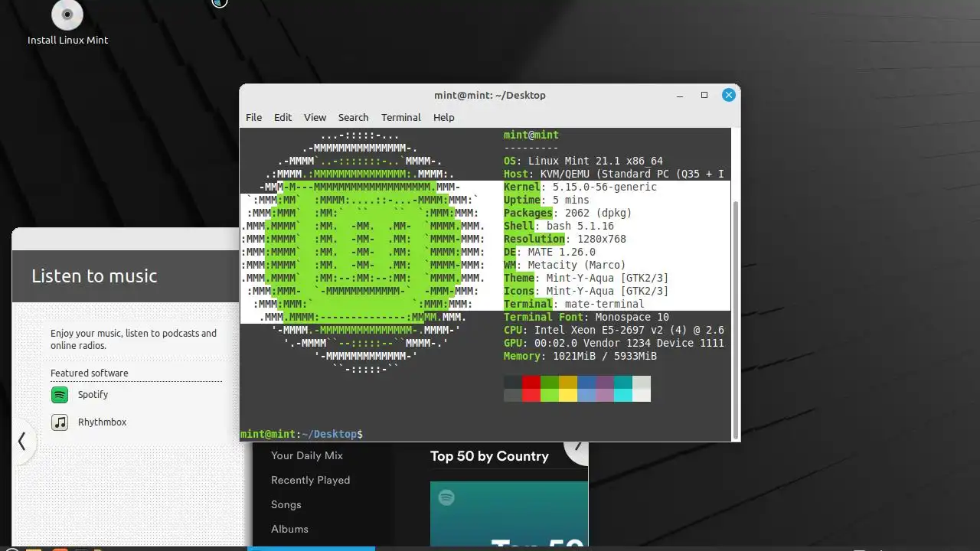Viewport: 980px width, 551px height.
Task: Click the 'Host: KVM/QEMU' line in terminal
Action: click(614, 174)
